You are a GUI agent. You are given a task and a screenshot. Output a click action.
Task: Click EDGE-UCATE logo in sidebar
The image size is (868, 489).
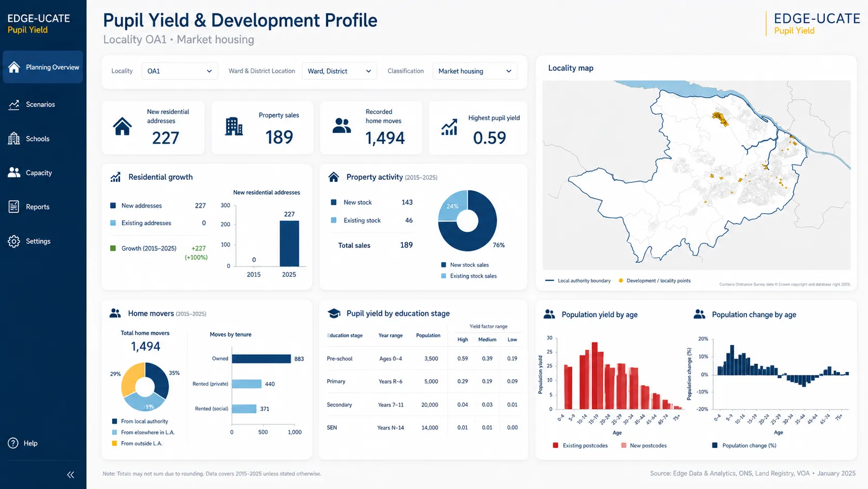pyautogui.click(x=38, y=23)
